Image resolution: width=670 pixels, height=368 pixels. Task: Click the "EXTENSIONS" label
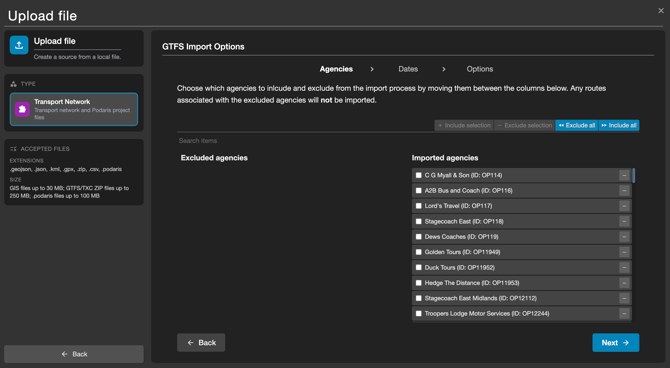coord(26,161)
